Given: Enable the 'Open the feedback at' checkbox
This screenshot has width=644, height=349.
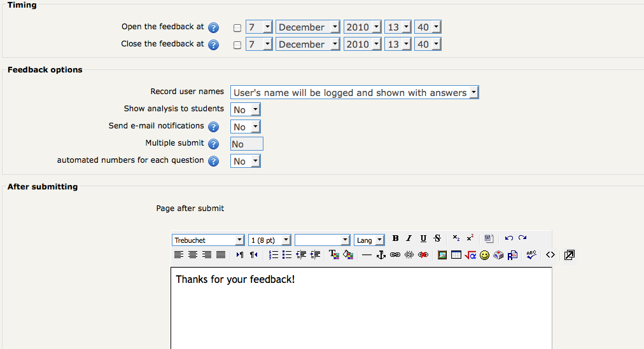Looking at the screenshot, I should [237, 28].
